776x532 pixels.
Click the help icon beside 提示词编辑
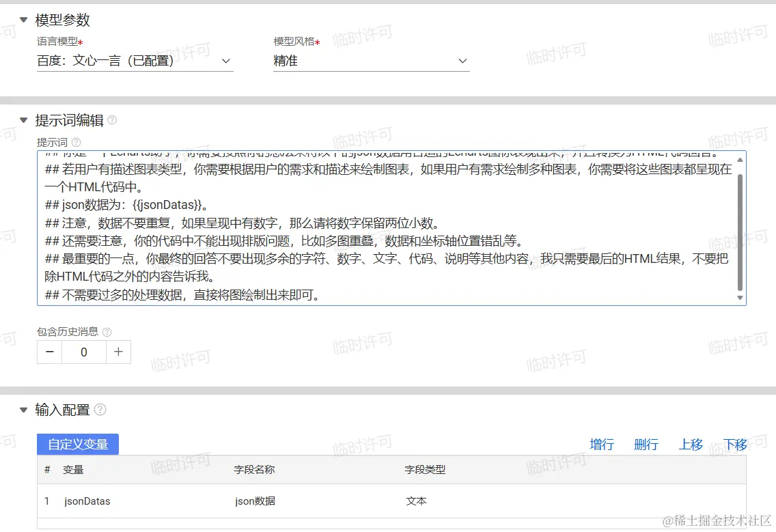[x=112, y=120]
